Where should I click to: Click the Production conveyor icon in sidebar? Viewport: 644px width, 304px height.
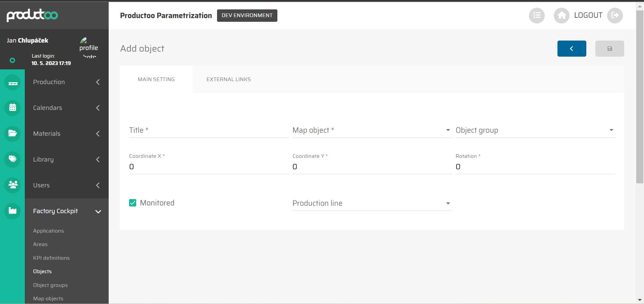[x=13, y=82]
